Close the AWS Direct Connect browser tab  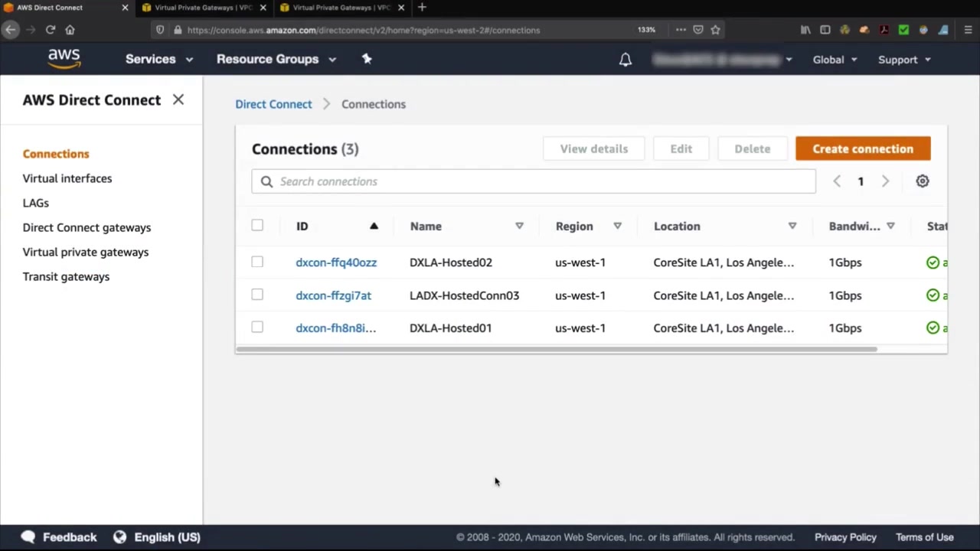tap(125, 8)
